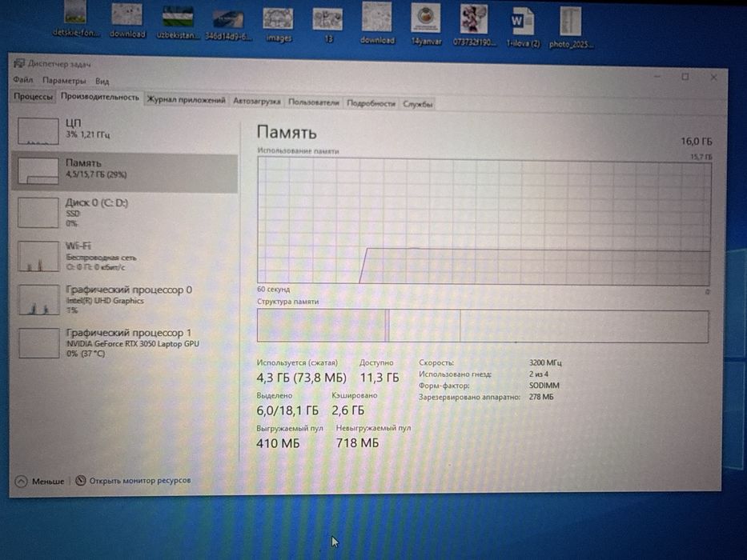Screen dimensions: 747x560
Task: Open the Подробности tab
Action: [371, 103]
